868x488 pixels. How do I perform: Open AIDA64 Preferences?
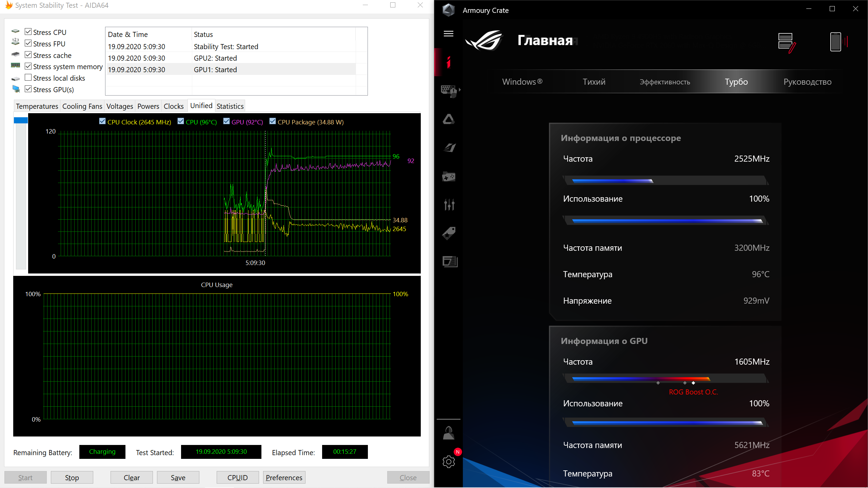click(284, 477)
